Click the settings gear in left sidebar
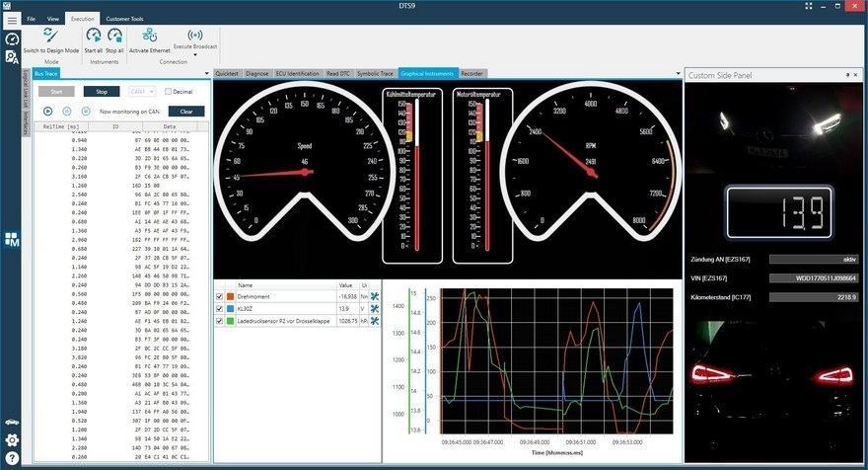This screenshot has width=868, height=470. 12,440
